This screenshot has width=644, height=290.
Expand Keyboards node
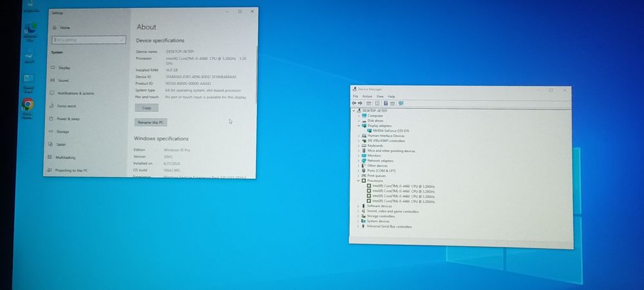tap(359, 146)
